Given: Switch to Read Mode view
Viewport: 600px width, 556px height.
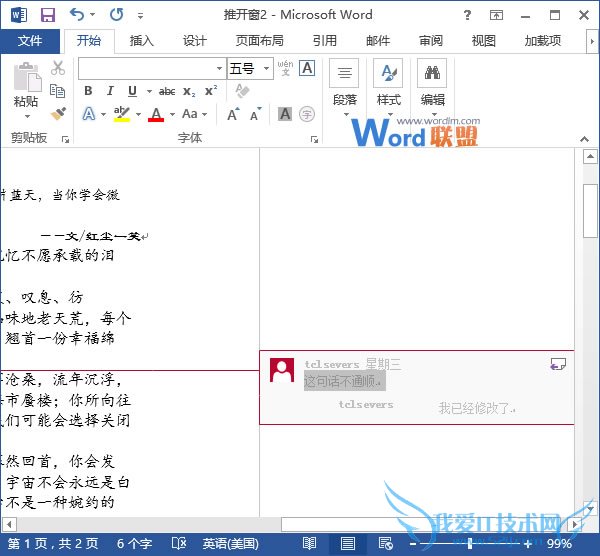Looking at the screenshot, I should (309, 543).
